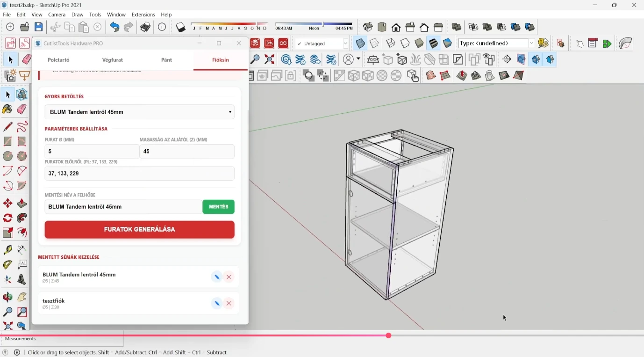The width and height of the screenshot is (644, 357).
Task: Select the Push/Pull tool
Action: (22, 204)
